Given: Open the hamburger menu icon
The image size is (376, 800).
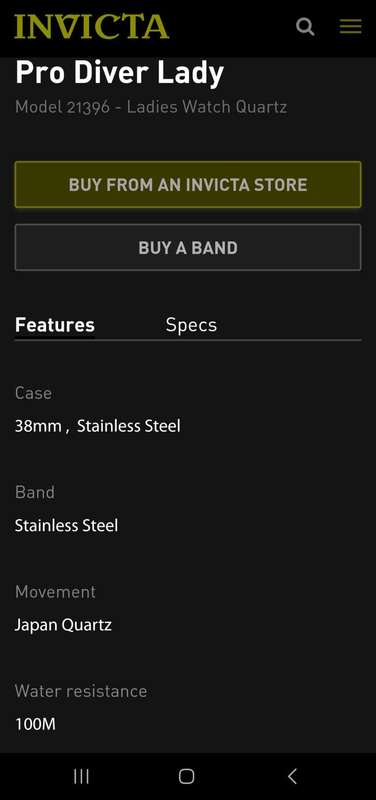Looking at the screenshot, I should (350, 26).
